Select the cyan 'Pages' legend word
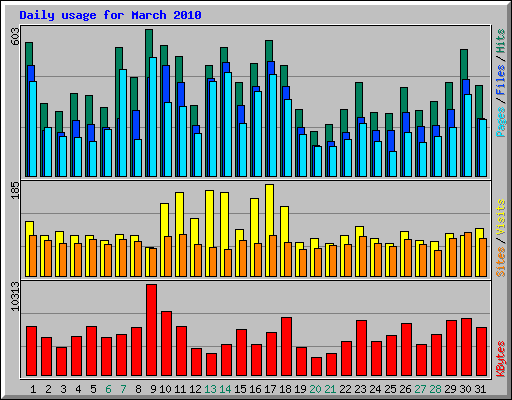Image resolution: width=512 pixels, height=400 pixels. coord(501,122)
